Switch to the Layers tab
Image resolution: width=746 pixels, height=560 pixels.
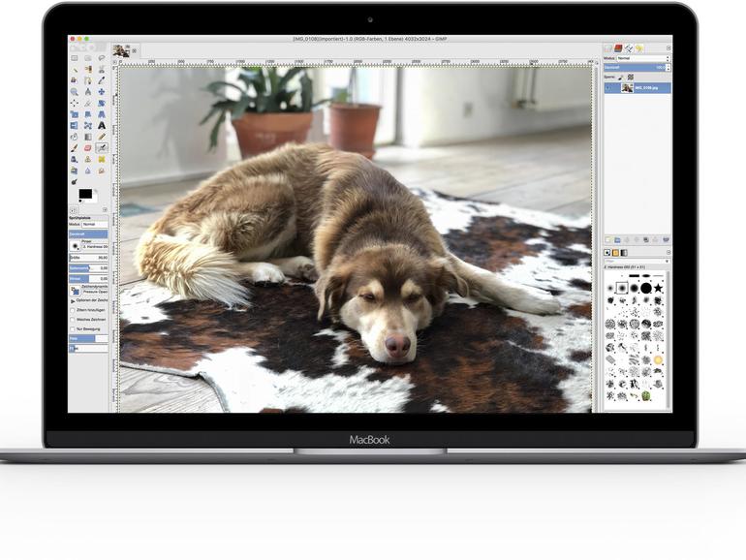607,48
